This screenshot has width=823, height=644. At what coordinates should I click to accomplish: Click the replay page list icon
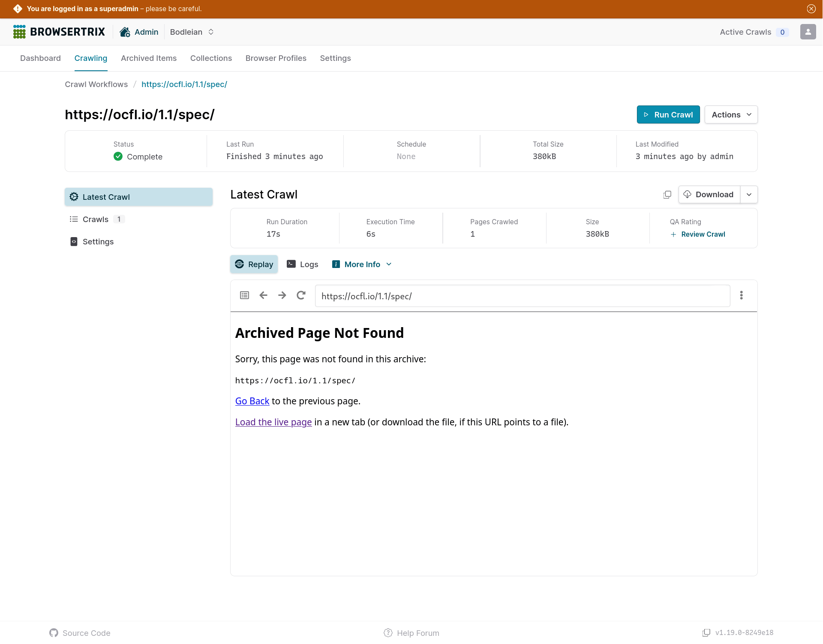pyautogui.click(x=244, y=295)
